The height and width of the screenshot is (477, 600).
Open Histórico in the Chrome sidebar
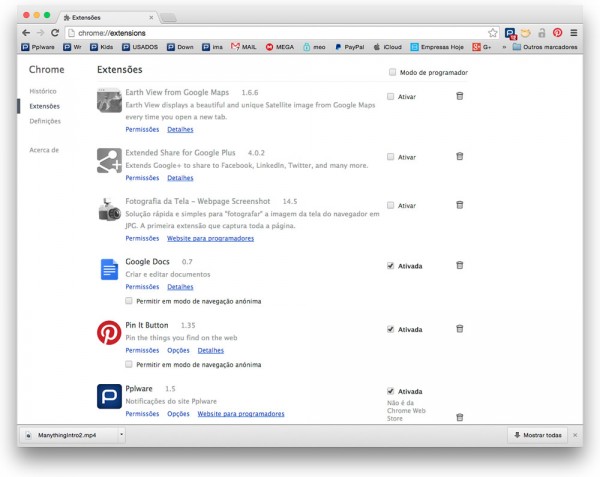(x=43, y=91)
